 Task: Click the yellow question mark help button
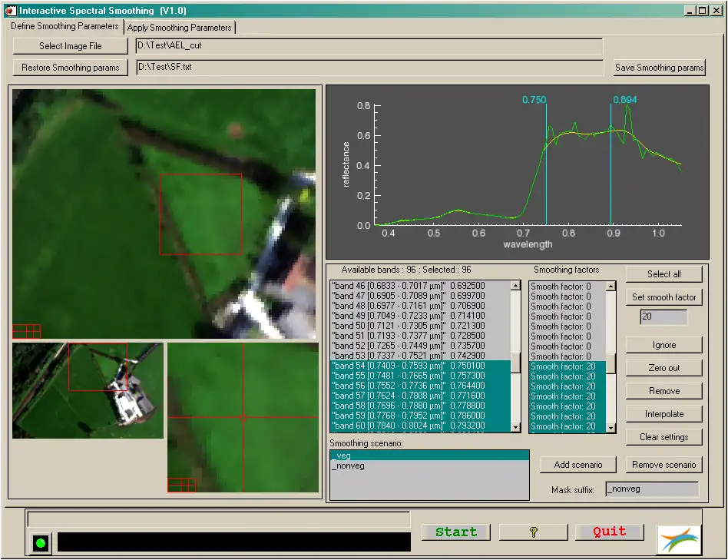[x=533, y=532]
